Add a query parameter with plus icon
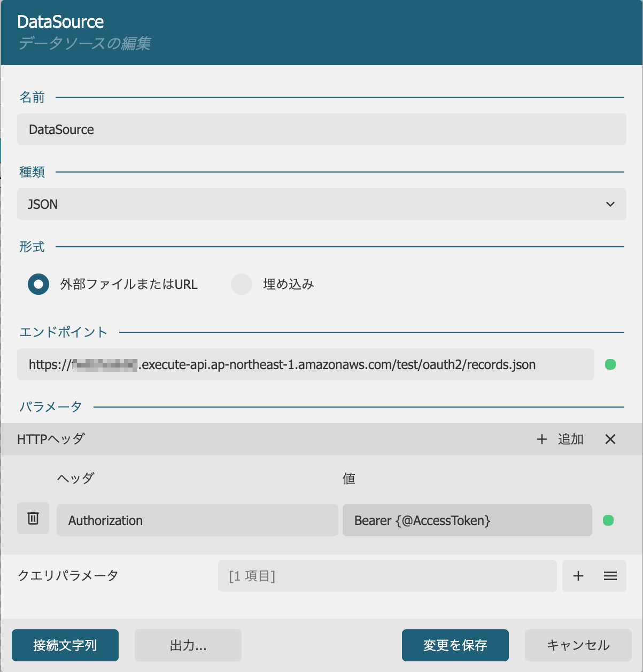Screen dimensions: 643x672 tap(578, 576)
